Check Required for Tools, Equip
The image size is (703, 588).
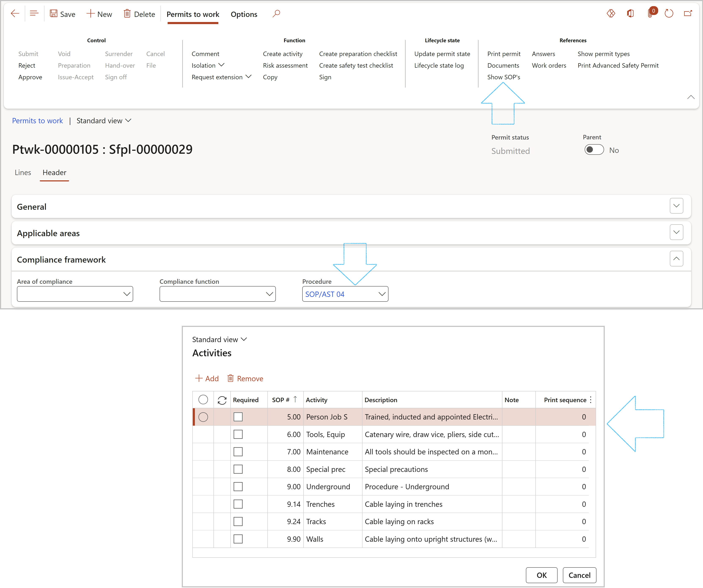point(238,435)
